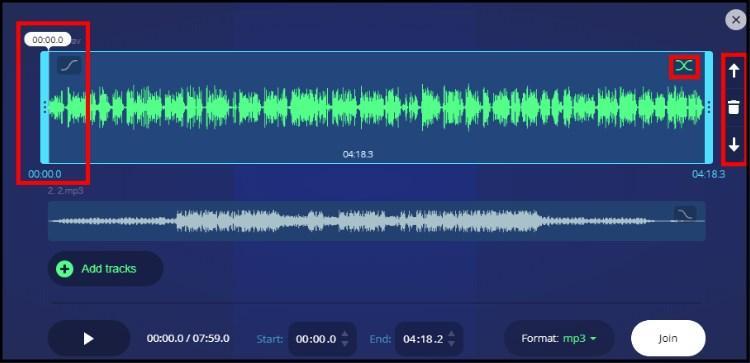Close the audio joiner panel
The image size is (750, 363).
pyautogui.click(x=736, y=20)
